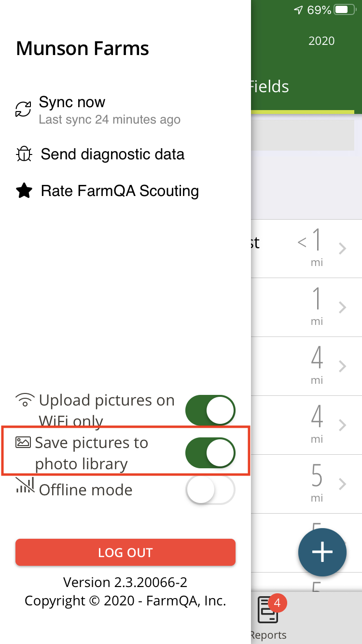
Task: Disable Save pictures to photo library
Action: [x=210, y=453]
